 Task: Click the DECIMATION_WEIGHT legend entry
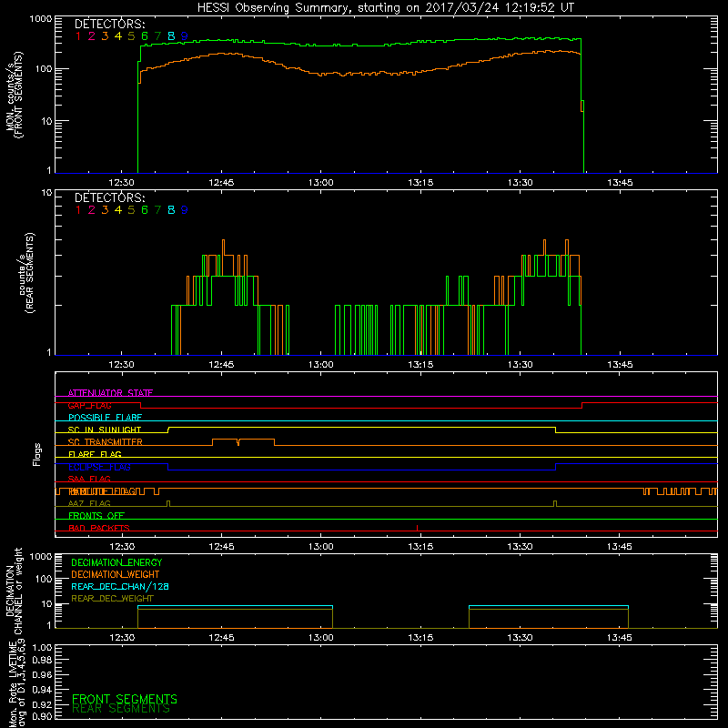tap(116, 574)
